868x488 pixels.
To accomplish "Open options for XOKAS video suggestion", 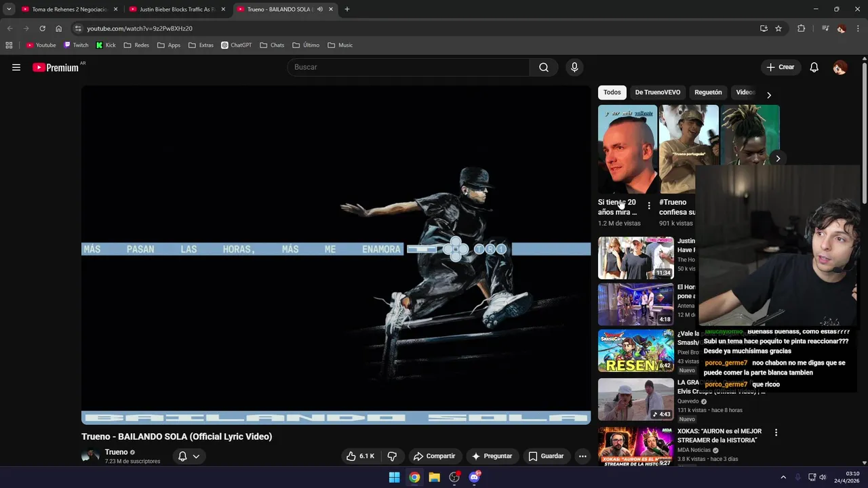I will tap(776, 432).
